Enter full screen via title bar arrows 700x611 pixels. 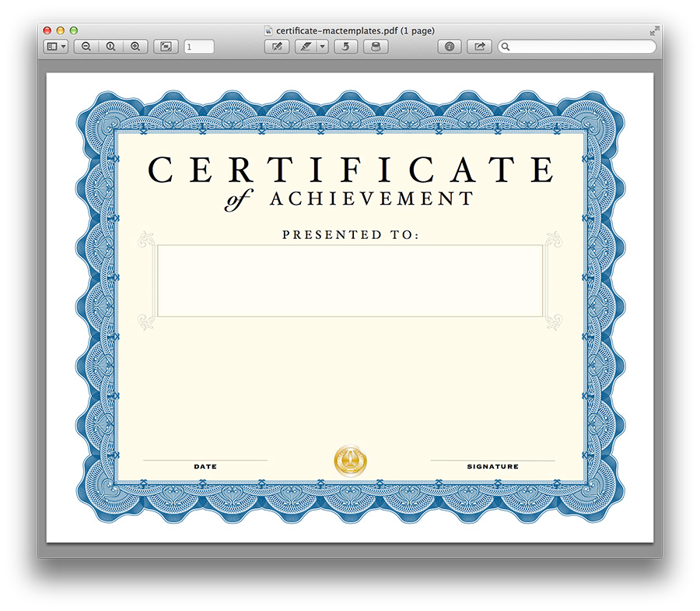(x=654, y=31)
